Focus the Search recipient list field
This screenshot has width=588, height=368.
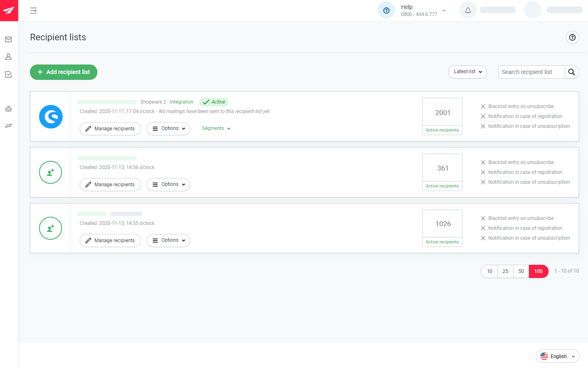click(532, 72)
